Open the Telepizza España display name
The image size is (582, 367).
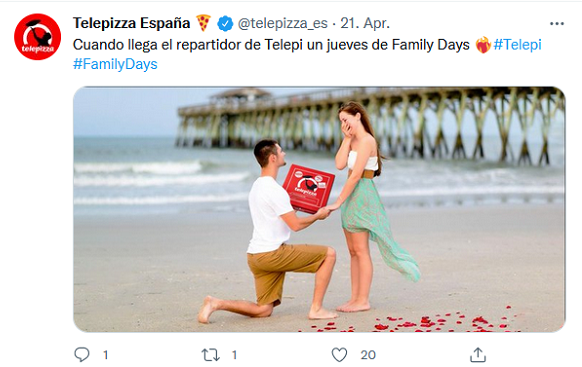pos(131,23)
